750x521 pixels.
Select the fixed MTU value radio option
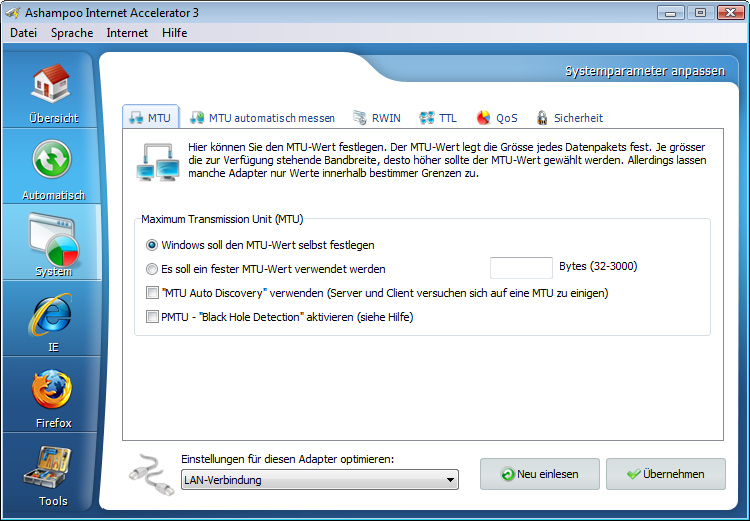[152, 268]
